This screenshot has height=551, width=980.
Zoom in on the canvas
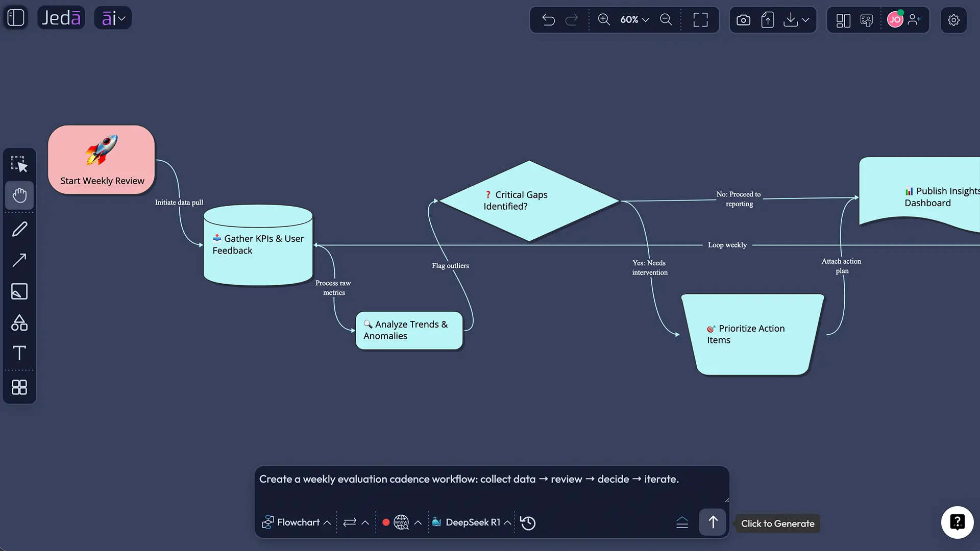tap(604, 19)
